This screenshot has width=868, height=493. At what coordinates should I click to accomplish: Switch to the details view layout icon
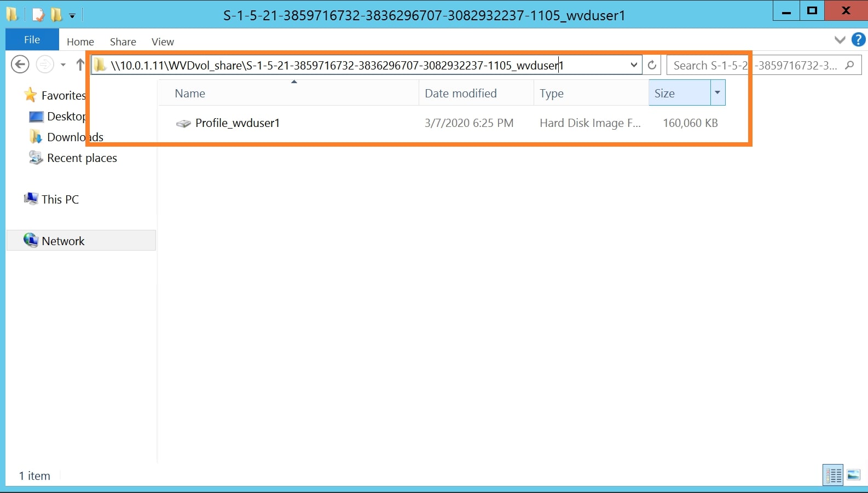click(834, 475)
